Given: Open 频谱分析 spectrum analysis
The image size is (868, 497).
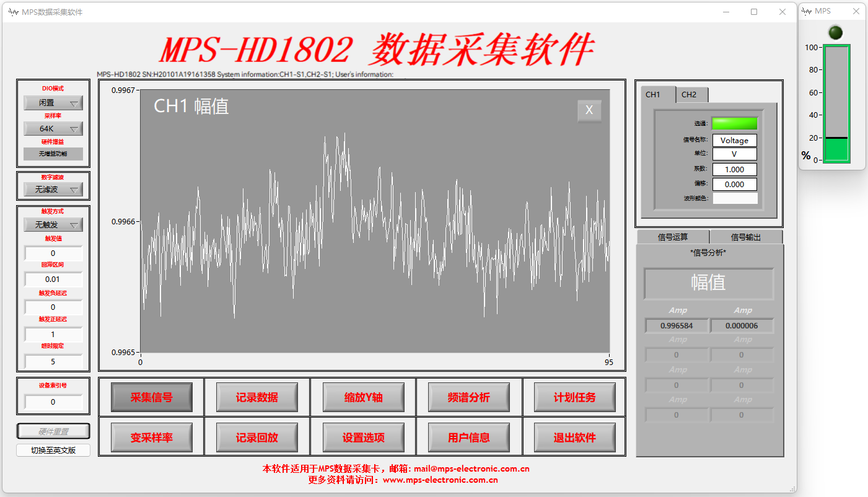Looking at the screenshot, I should pos(469,397).
